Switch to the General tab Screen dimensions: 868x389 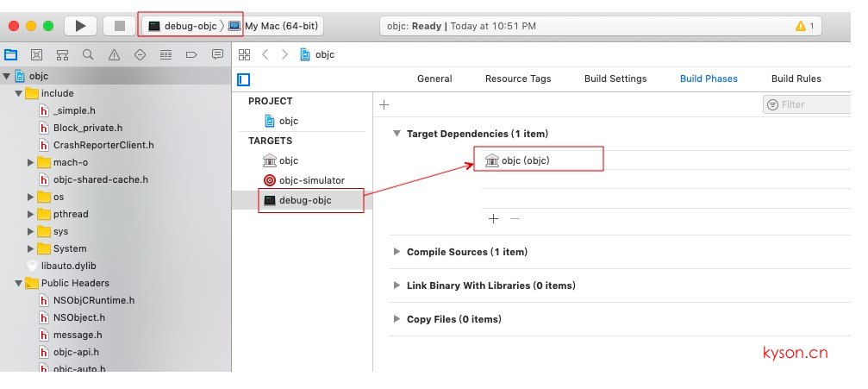pos(434,78)
